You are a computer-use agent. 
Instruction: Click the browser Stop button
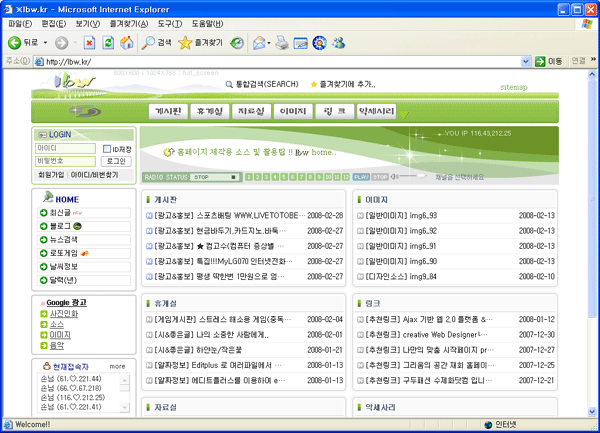click(x=91, y=43)
